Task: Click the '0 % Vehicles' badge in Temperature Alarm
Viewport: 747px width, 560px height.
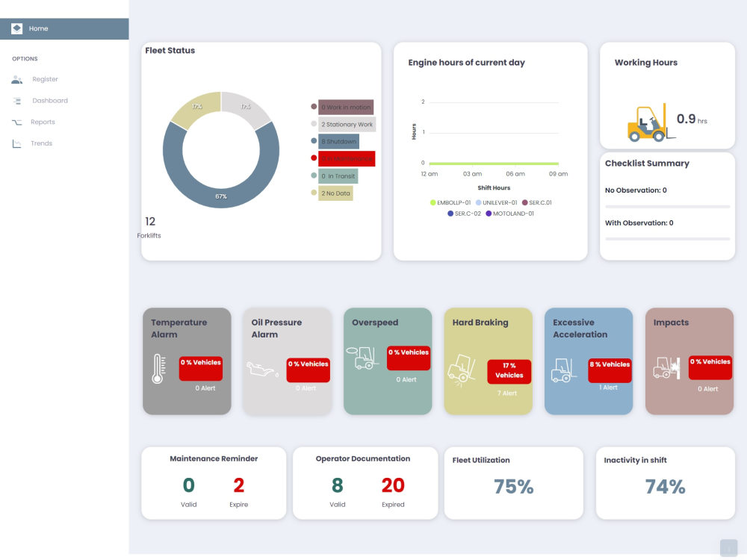Action: (200, 369)
